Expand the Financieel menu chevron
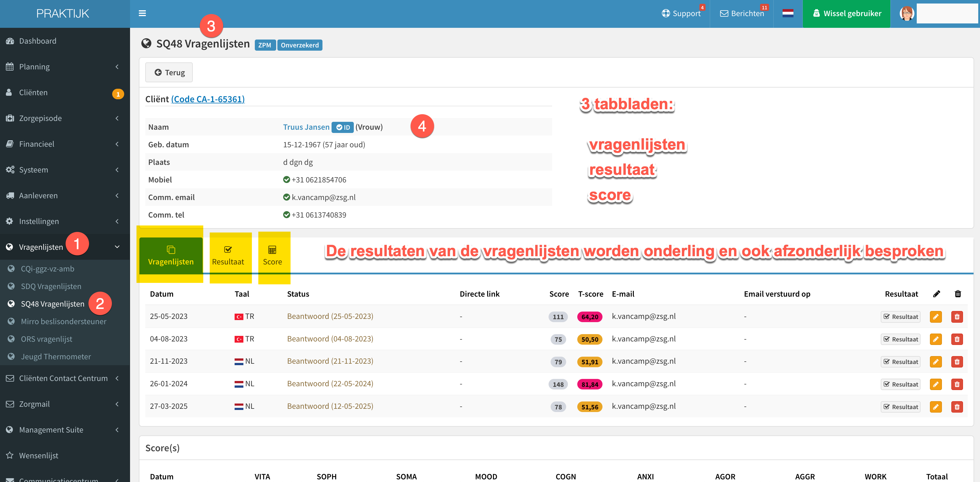Screen dimensions: 980x482 pyautogui.click(x=117, y=144)
